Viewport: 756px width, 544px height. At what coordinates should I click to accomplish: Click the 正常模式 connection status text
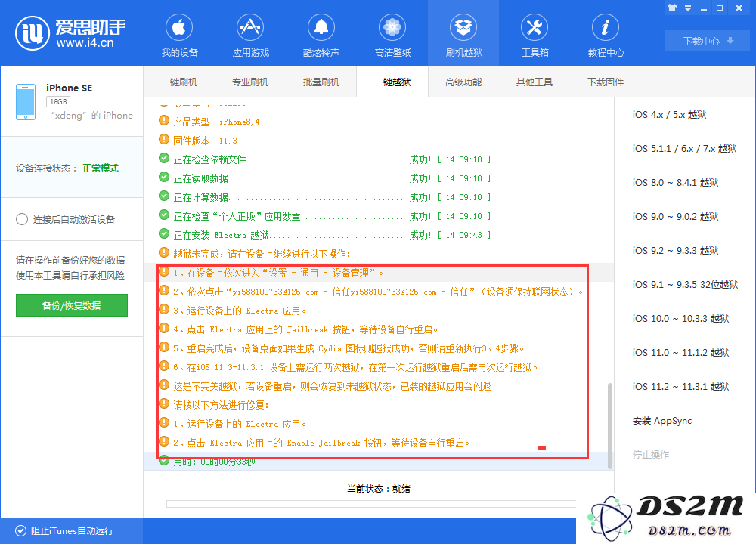(101, 168)
